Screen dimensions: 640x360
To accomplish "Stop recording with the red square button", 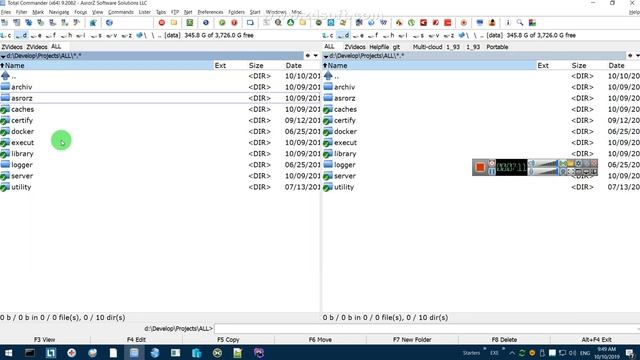I will [x=480, y=167].
